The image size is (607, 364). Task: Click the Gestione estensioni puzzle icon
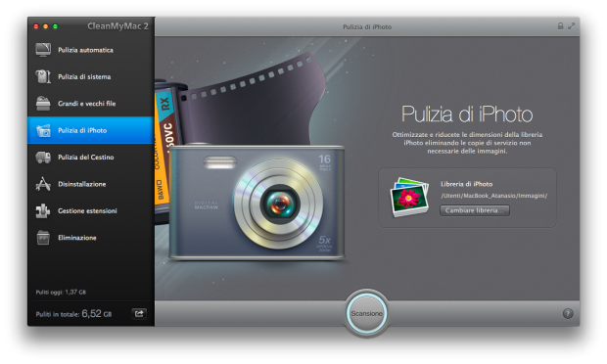tap(43, 210)
